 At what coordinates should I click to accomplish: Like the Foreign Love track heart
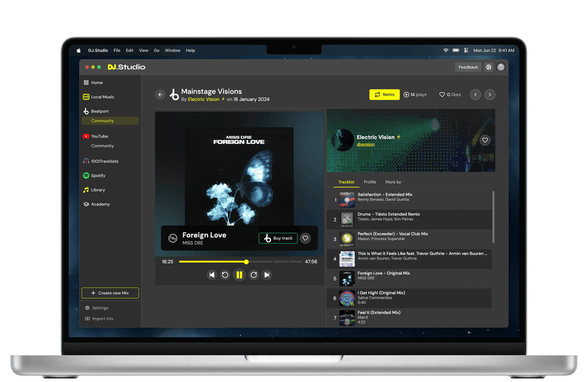305,238
